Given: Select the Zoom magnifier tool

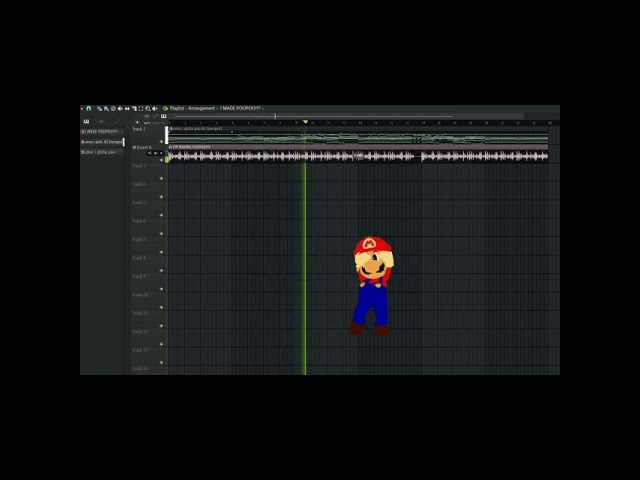Looking at the screenshot, I should pyautogui.click(x=148, y=109).
